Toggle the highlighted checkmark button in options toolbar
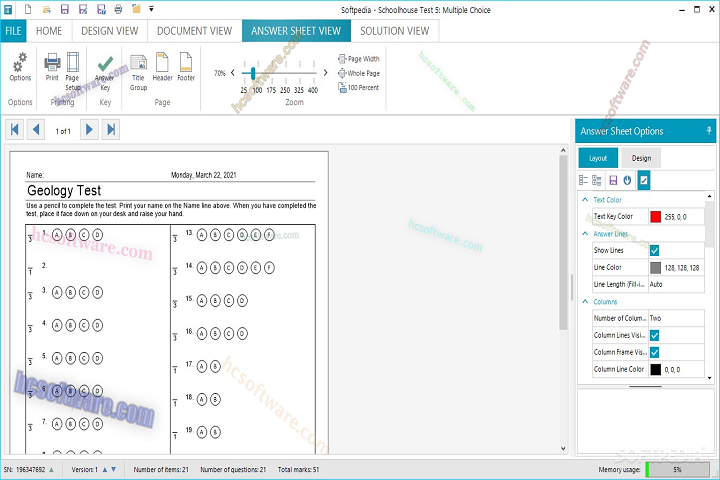 pos(644,180)
